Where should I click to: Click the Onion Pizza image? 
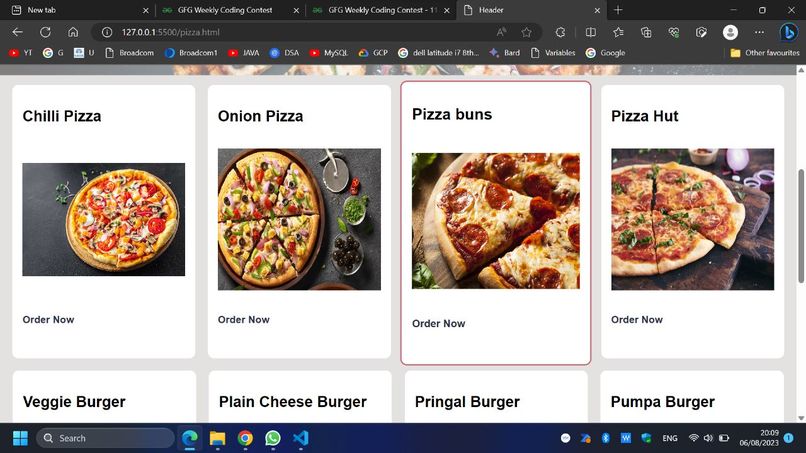point(299,220)
